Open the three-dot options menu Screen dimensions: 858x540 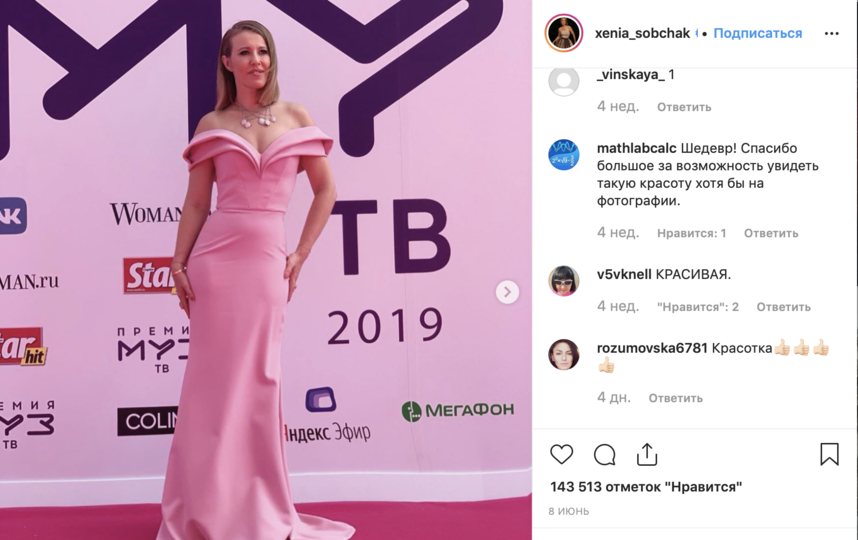pyautogui.click(x=831, y=33)
